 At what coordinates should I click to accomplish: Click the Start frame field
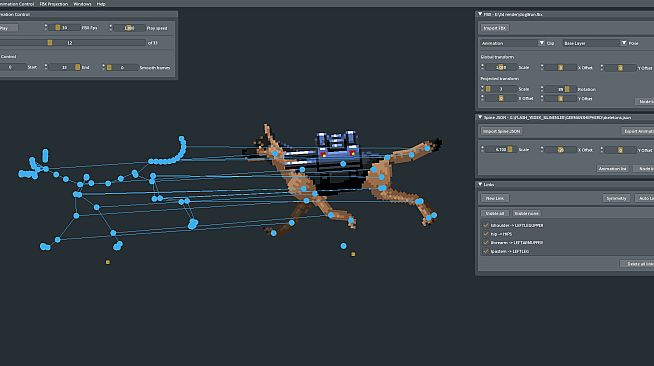12,67
